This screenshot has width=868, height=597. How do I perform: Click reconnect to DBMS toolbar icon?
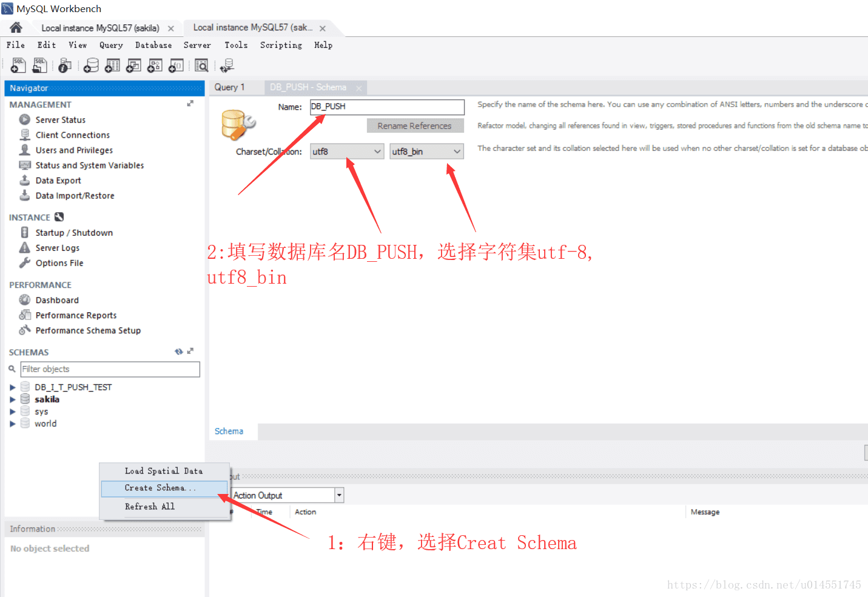pyautogui.click(x=227, y=65)
